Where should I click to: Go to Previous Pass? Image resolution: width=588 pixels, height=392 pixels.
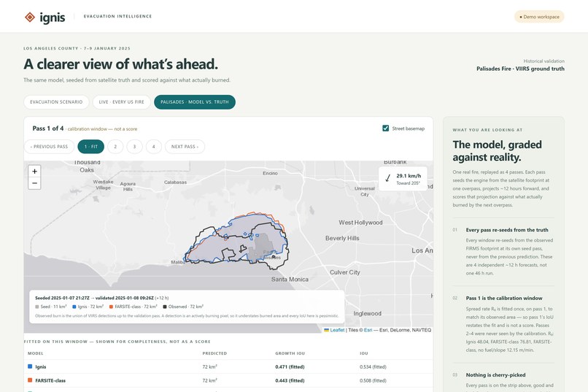[49, 147]
